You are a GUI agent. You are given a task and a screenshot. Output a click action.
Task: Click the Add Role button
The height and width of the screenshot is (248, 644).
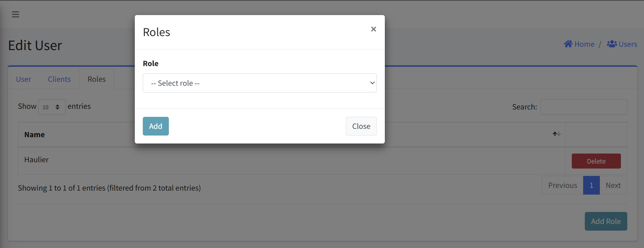(606, 221)
